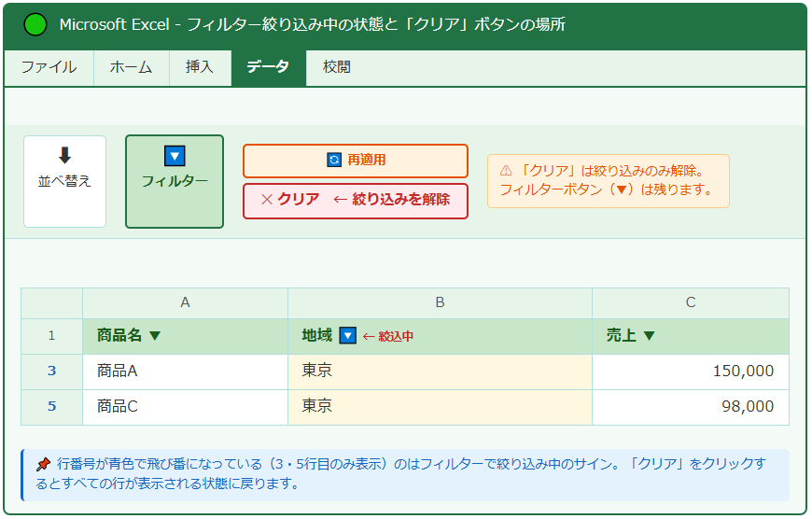Click the 商品C cell
The image size is (812, 519).
pyautogui.click(x=185, y=407)
